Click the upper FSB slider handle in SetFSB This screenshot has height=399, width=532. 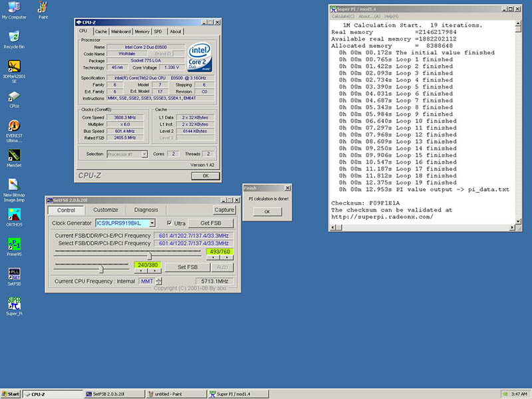[x=149, y=256]
